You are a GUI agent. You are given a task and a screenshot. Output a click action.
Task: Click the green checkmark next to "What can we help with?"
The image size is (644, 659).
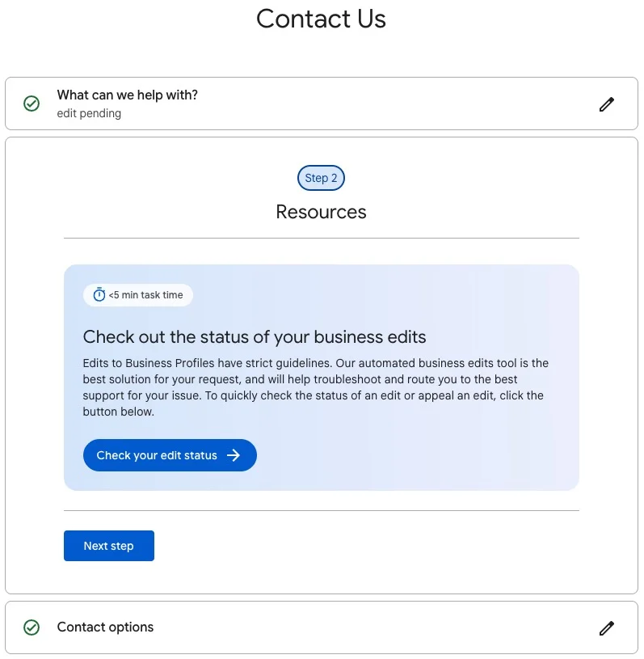point(32,103)
